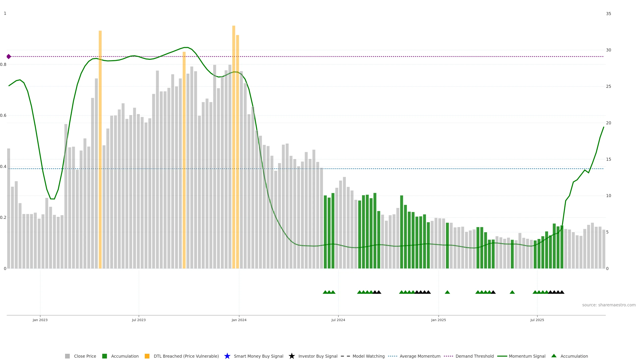Screen dimensions: 644x362
Task: Click the purple diamond Demand Threshold marker
Action: tap(9, 56)
